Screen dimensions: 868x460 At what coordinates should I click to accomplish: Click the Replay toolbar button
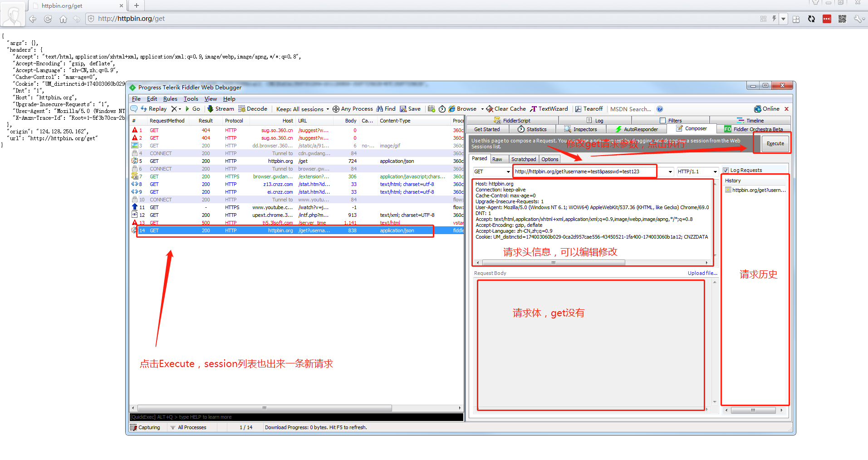[x=153, y=109]
